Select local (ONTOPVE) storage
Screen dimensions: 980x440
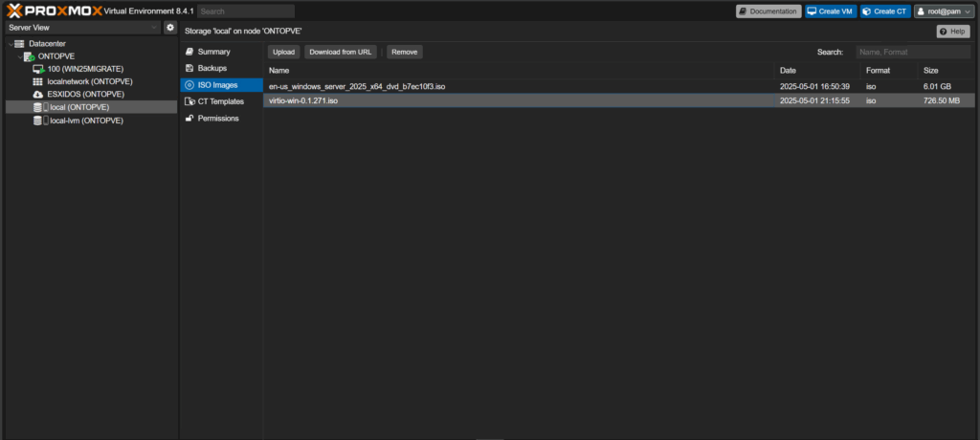(91, 107)
